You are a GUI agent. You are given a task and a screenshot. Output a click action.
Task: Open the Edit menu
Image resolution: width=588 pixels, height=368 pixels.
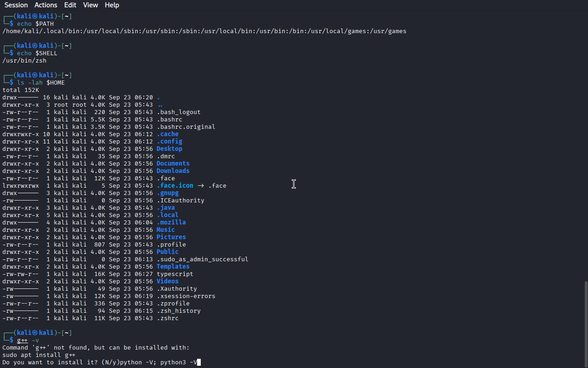pyautogui.click(x=70, y=5)
